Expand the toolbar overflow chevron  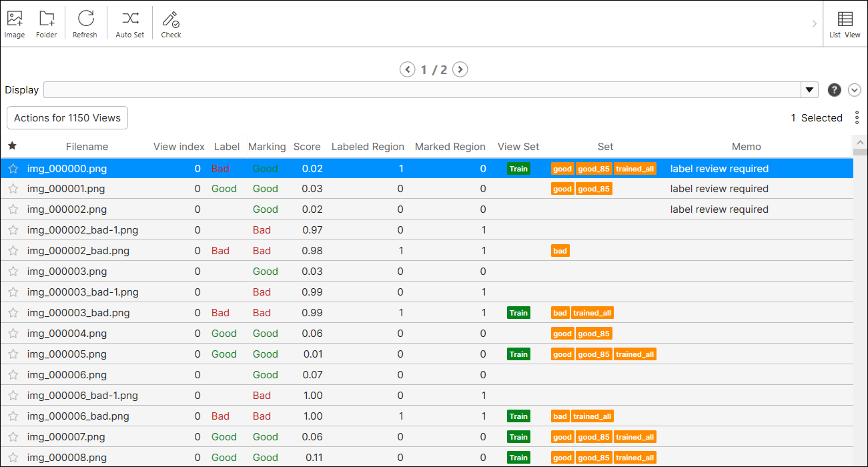814,23
